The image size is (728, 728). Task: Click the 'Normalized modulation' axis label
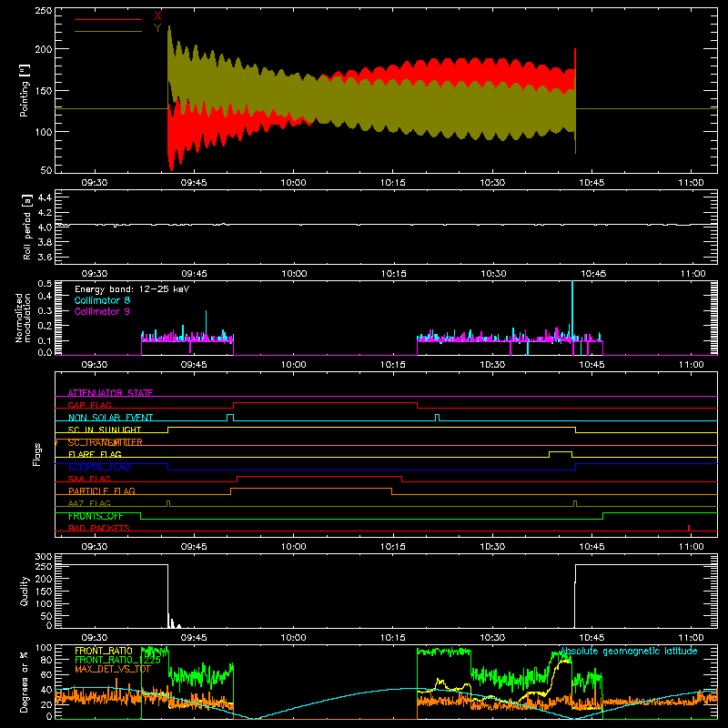(23, 318)
